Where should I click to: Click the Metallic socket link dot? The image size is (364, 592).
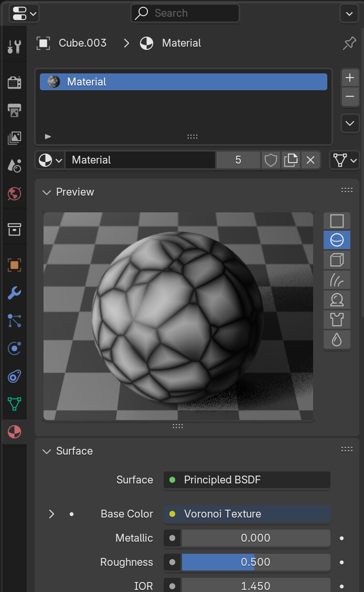pos(172,538)
